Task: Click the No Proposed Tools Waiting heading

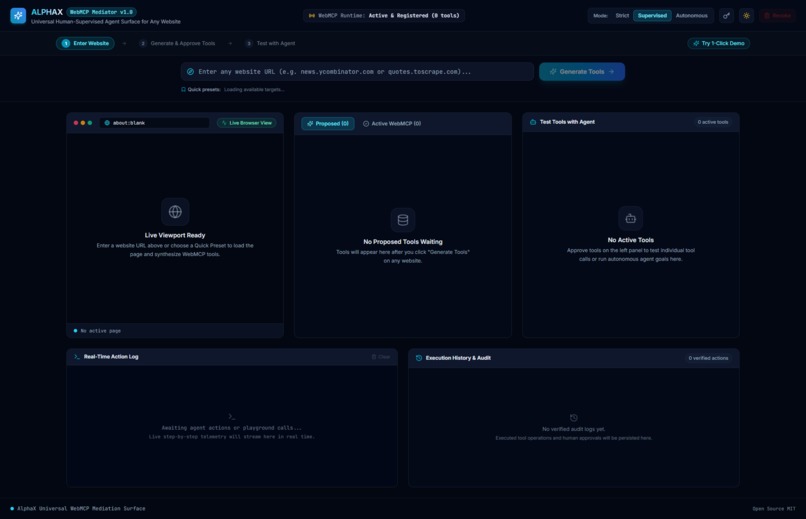Action: [x=403, y=242]
